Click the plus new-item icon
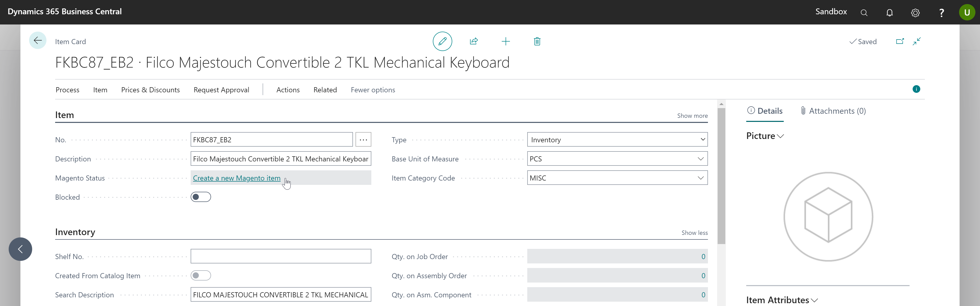 pos(505,41)
